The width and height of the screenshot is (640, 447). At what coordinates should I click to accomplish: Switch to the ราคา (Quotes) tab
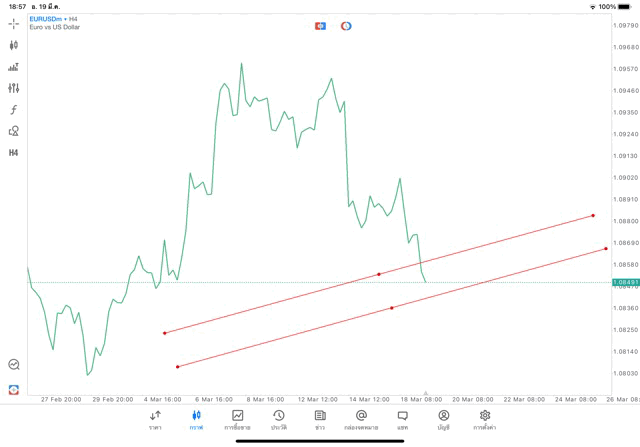pyautogui.click(x=155, y=420)
